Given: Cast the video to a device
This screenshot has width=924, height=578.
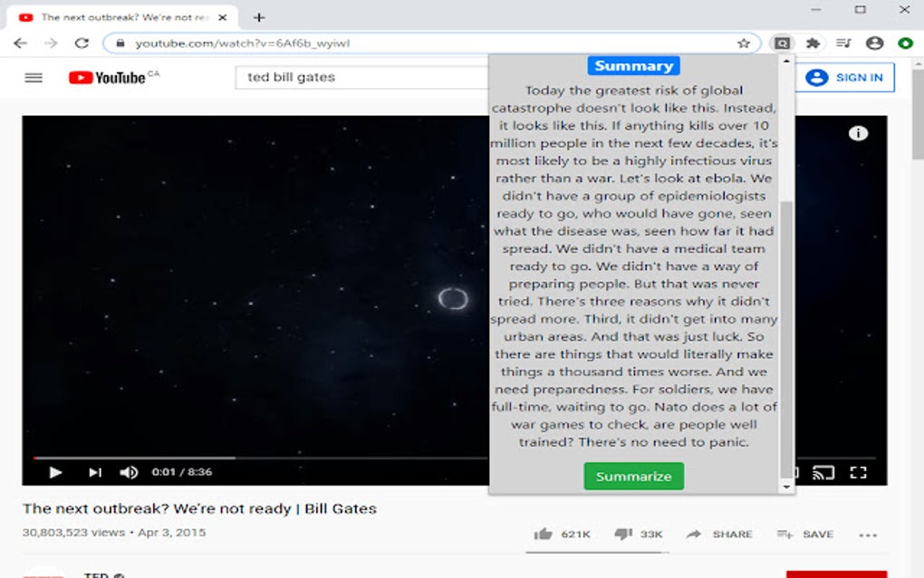Looking at the screenshot, I should coord(824,472).
